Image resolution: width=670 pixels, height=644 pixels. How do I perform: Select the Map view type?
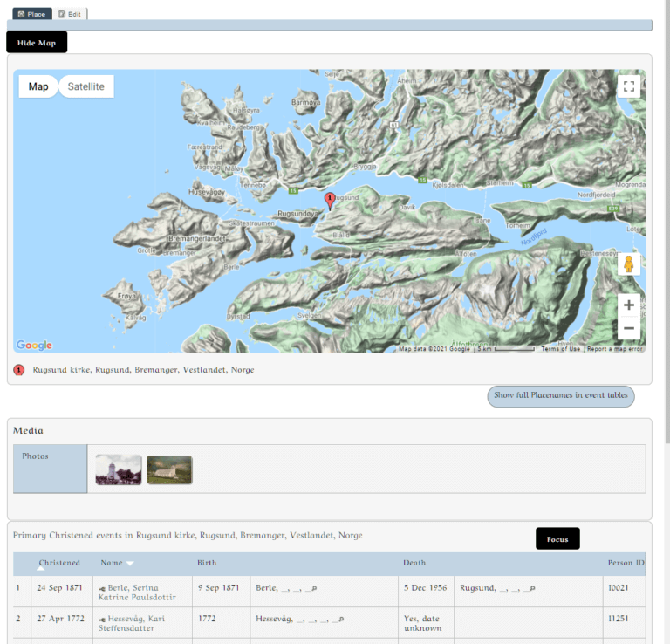tap(38, 86)
